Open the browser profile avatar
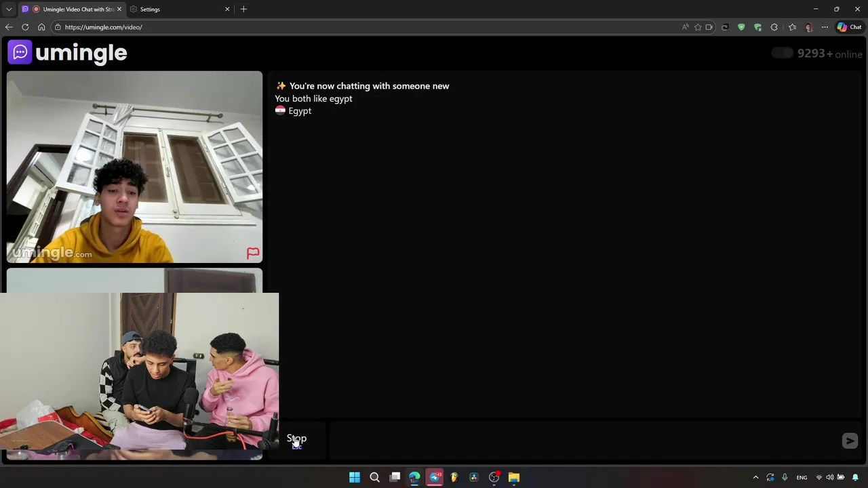This screenshot has width=868, height=488. click(x=808, y=27)
